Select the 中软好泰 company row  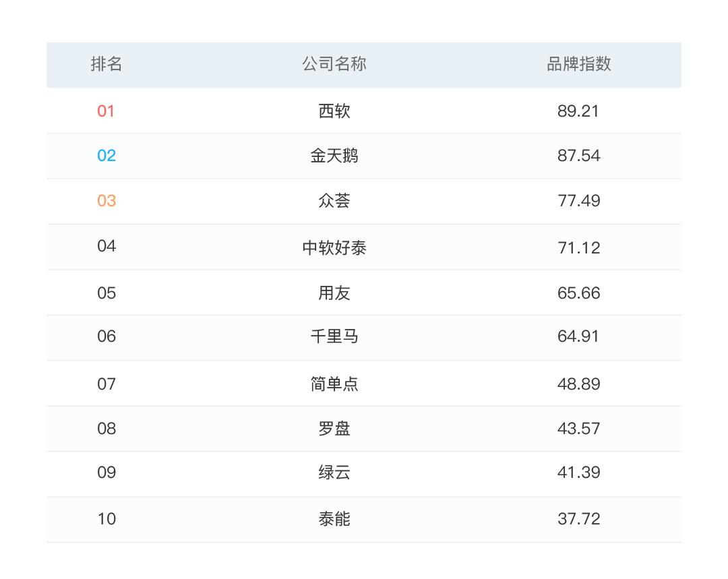point(334,247)
